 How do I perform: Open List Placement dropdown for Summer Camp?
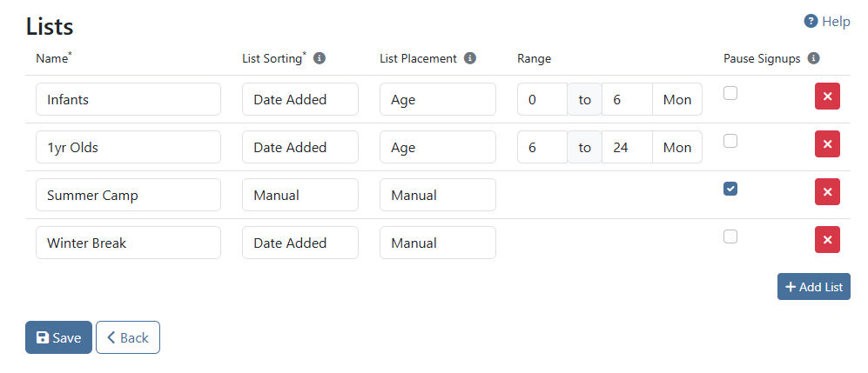(437, 195)
